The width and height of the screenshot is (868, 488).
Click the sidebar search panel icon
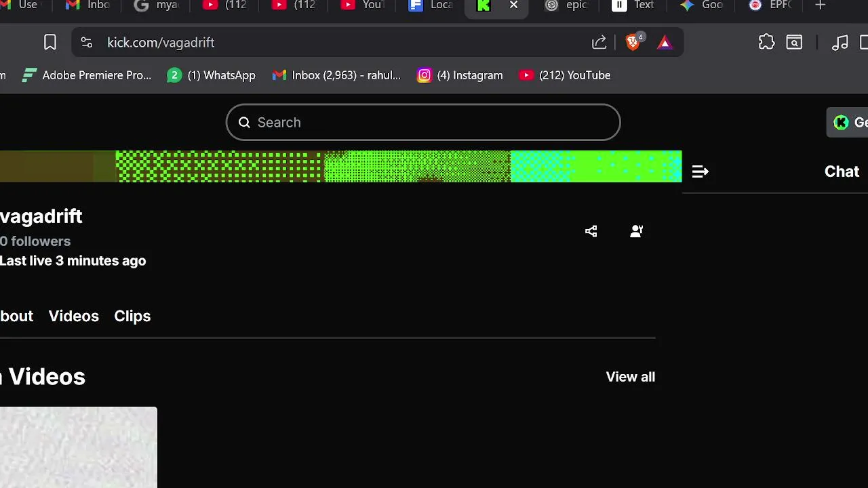click(794, 43)
